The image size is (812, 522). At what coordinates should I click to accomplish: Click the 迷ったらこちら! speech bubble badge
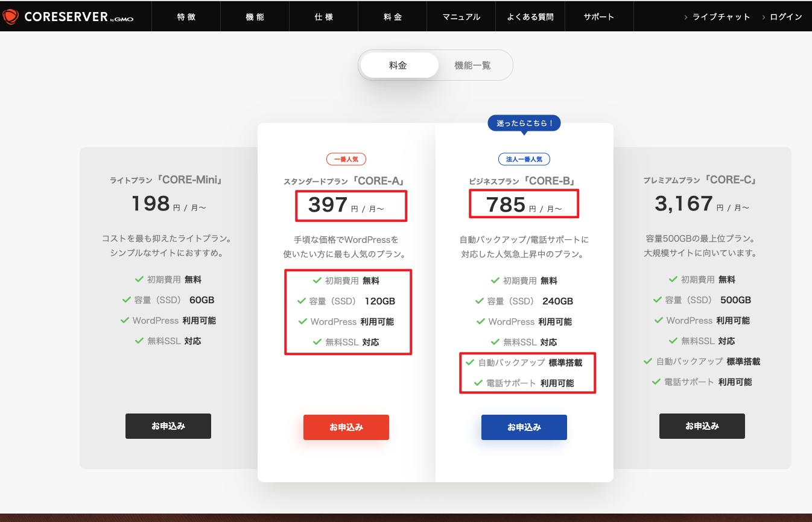524,123
